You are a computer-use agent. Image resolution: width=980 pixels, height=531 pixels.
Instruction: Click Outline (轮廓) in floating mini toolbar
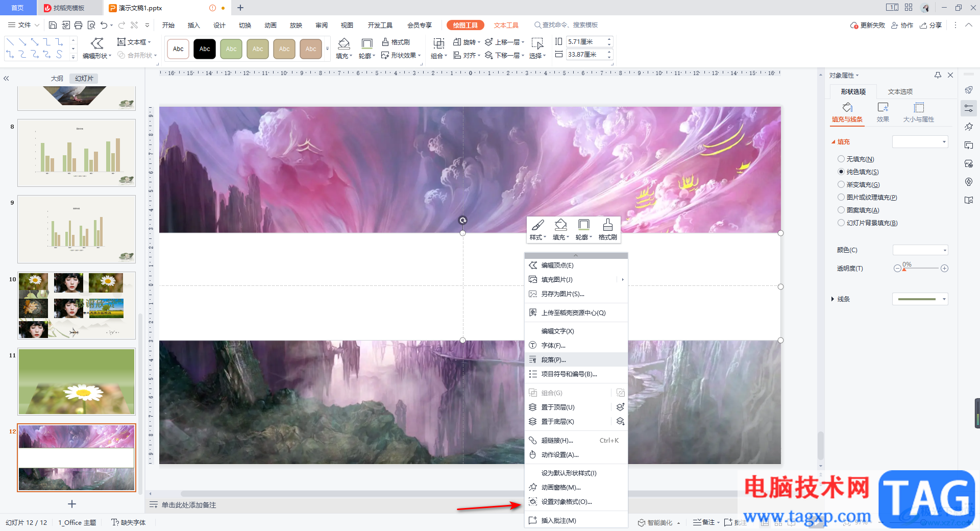[583, 229]
